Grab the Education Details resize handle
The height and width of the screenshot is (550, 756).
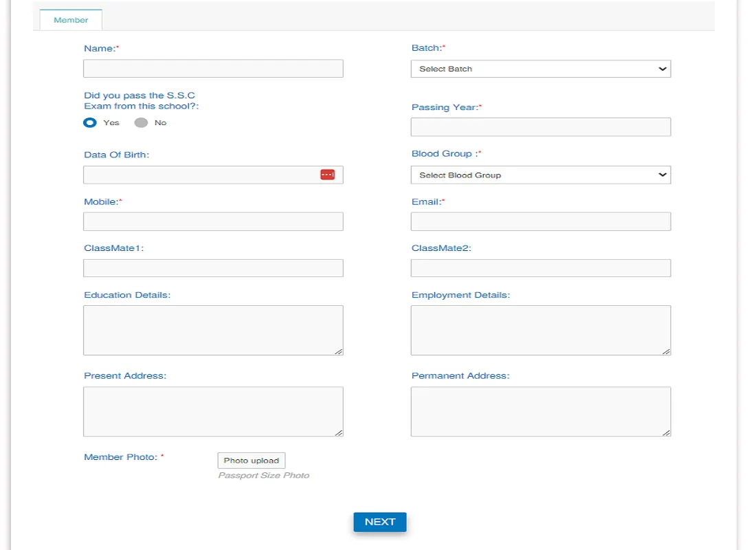click(x=339, y=351)
